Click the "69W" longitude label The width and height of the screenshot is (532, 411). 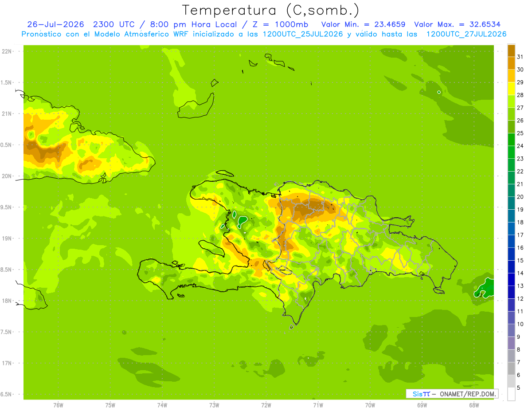(x=422, y=405)
